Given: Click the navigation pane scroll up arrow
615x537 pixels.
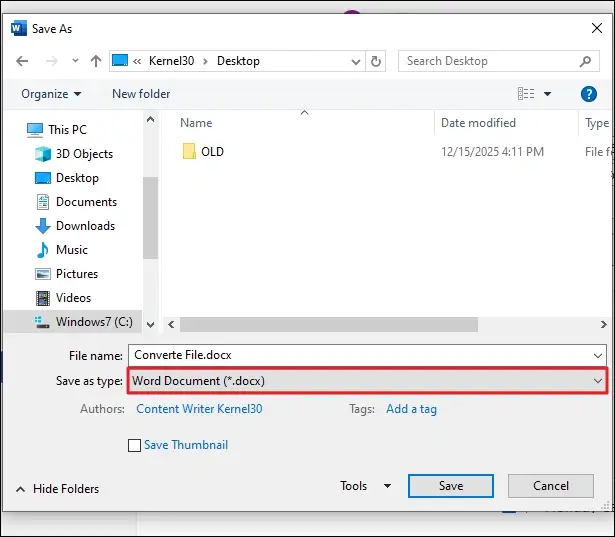Looking at the screenshot, I should coord(150,119).
